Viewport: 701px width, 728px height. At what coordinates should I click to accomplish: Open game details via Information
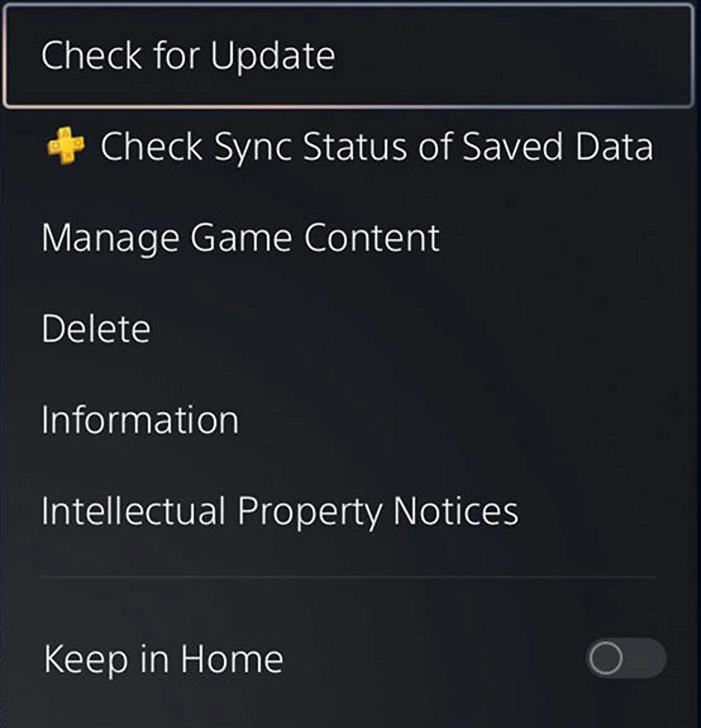[140, 418]
